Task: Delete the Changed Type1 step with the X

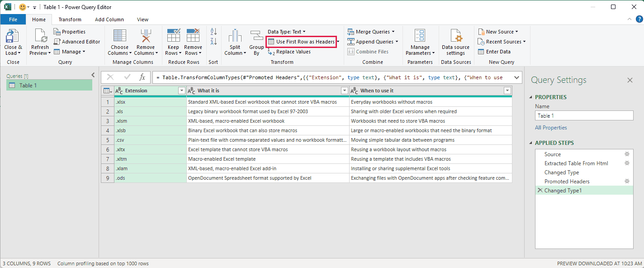Action: coord(540,191)
